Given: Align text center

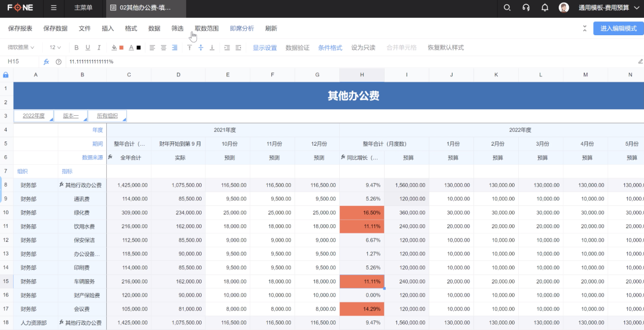Looking at the screenshot, I should pyautogui.click(x=163, y=48).
